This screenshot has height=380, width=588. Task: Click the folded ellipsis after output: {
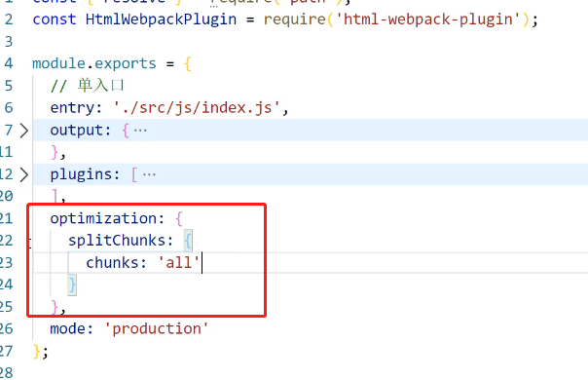[x=140, y=131]
